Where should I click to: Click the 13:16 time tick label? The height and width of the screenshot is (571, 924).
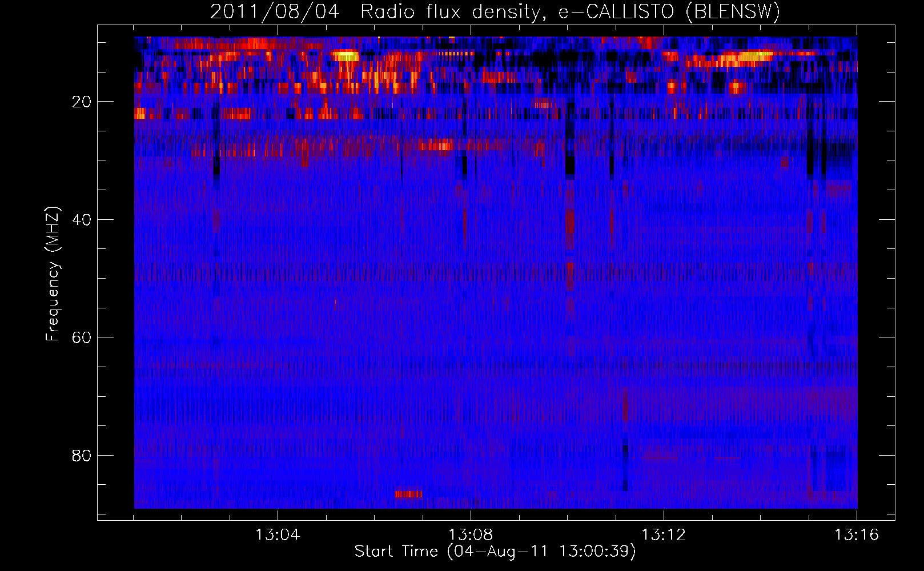(x=857, y=535)
